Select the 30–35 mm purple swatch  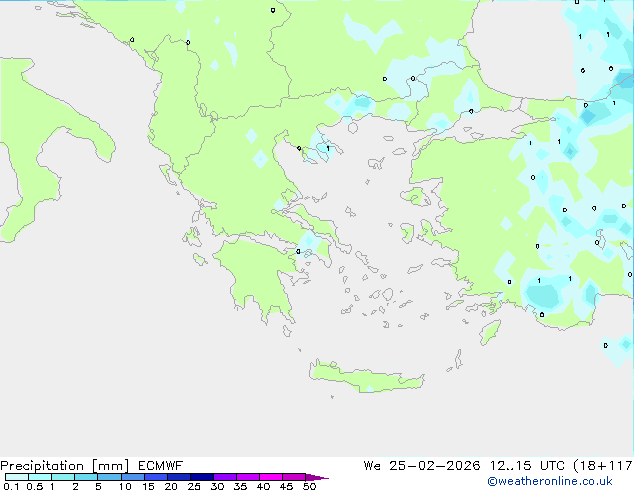pos(225,477)
